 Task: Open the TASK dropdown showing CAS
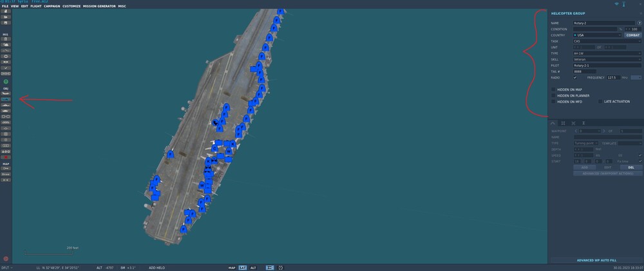(x=607, y=41)
